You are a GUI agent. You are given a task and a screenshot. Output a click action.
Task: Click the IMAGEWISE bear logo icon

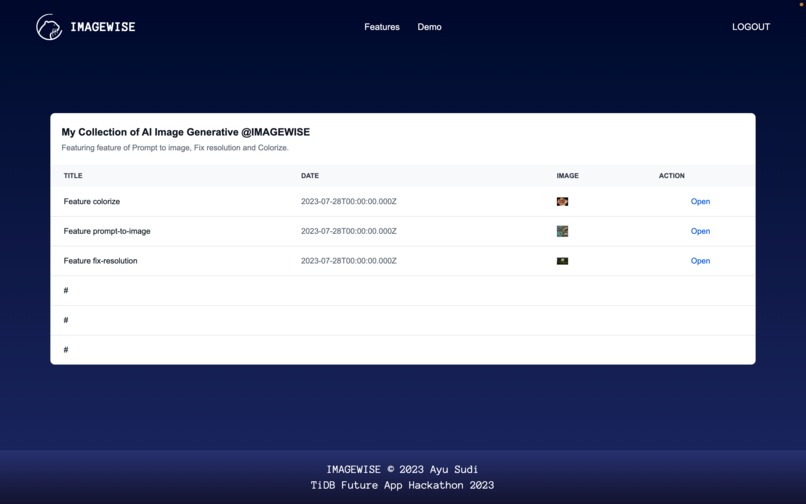pos(49,27)
